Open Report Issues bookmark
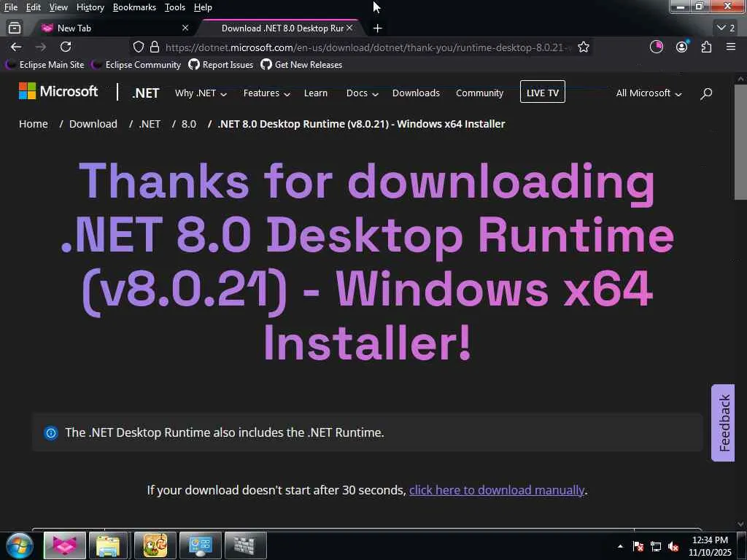 click(221, 65)
